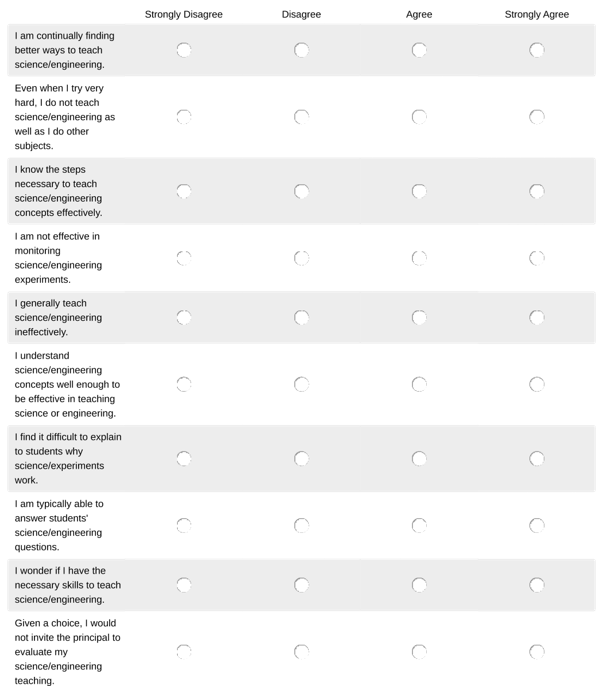The image size is (603, 694).
Task: Mark Strongly Agree for wondering about necessary skills
Action: point(537,585)
